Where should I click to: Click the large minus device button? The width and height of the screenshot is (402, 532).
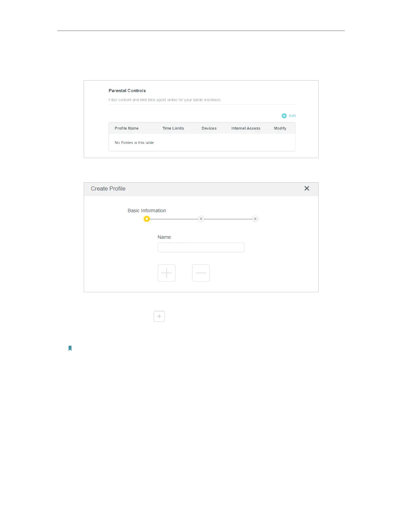click(201, 273)
